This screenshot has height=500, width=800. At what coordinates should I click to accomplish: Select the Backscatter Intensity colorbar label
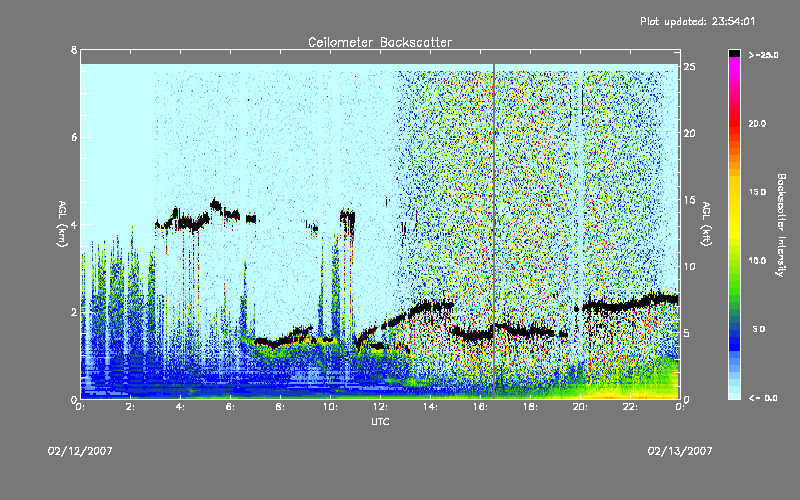(x=781, y=225)
